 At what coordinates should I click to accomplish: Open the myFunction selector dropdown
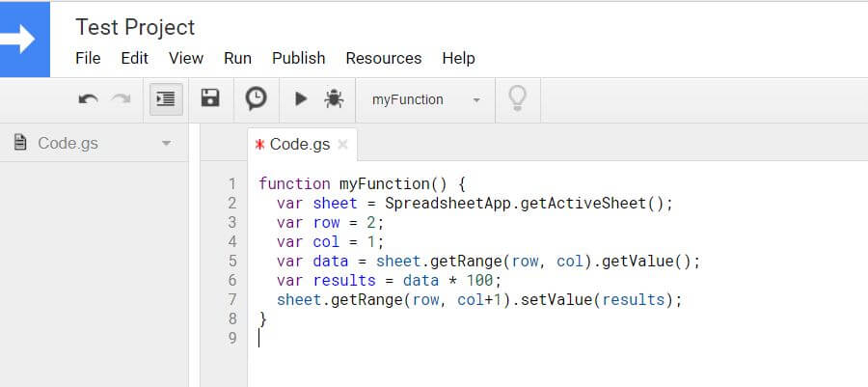pos(425,99)
